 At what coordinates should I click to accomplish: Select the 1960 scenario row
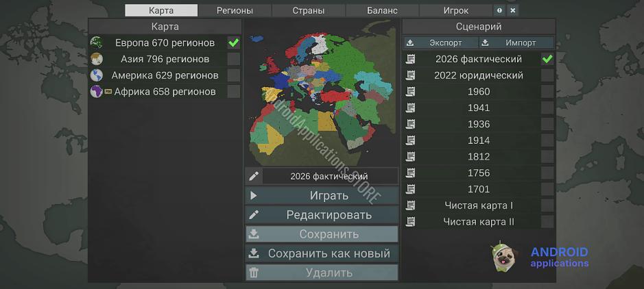coord(479,91)
